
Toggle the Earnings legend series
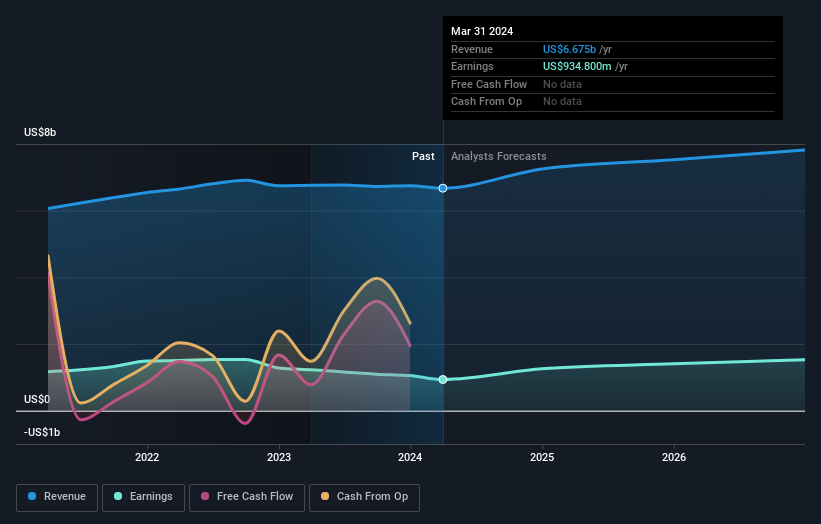coord(143,497)
